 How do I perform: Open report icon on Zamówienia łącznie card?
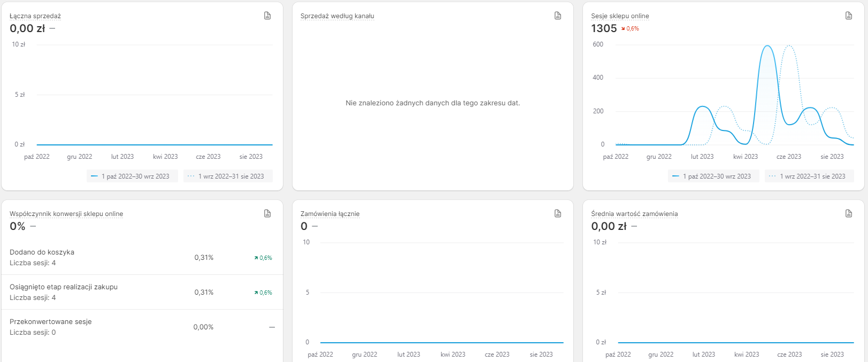click(558, 214)
